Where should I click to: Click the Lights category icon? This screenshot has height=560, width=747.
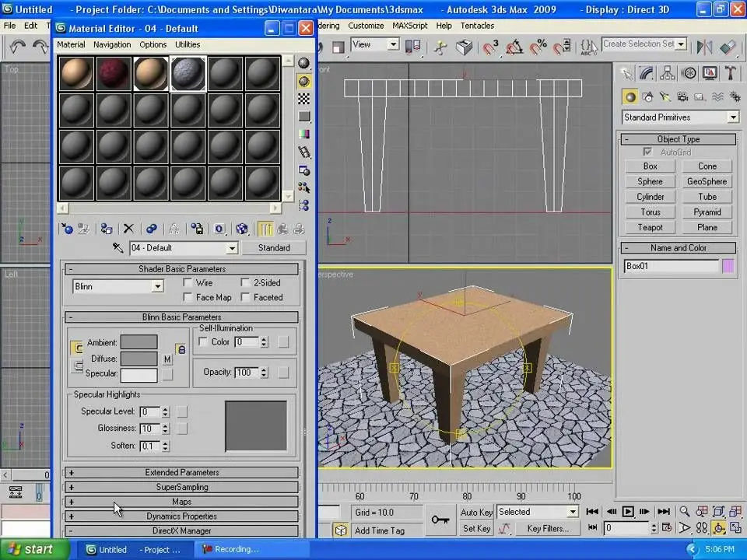point(665,97)
